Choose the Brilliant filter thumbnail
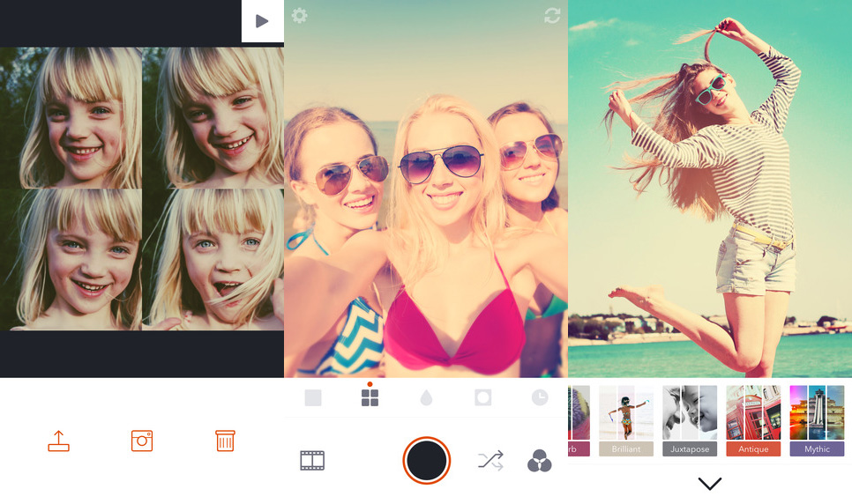 coord(626,412)
